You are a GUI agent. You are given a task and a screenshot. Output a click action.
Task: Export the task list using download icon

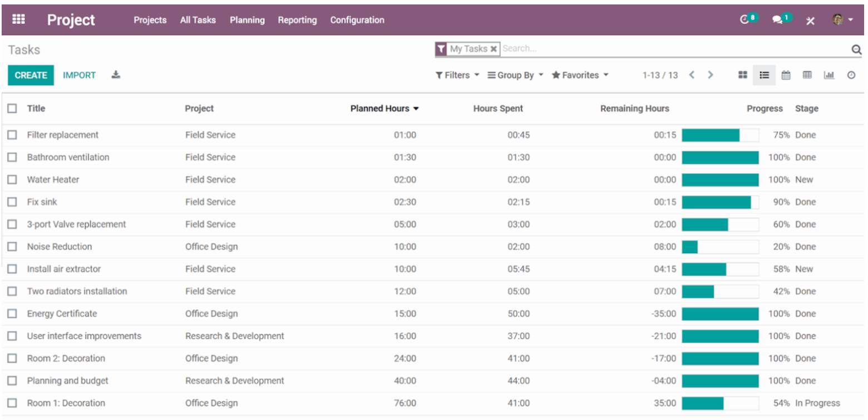tap(116, 75)
